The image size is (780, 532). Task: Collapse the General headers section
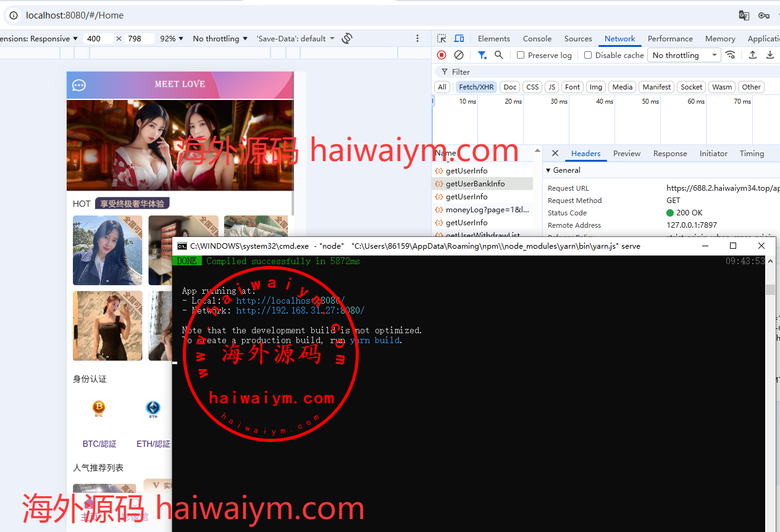coord(548,170)
